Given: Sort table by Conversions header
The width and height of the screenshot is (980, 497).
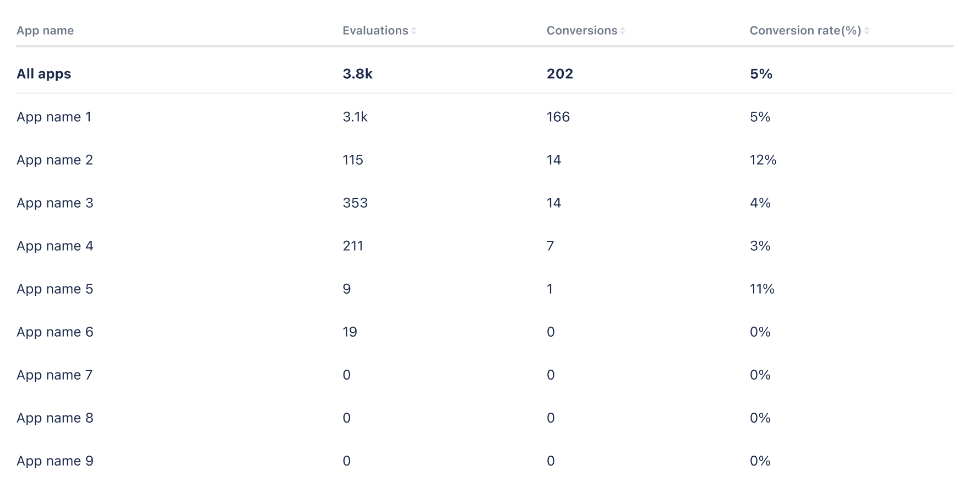Looking at the screenshot, I should pyautogui.click(x=582, y=31).
